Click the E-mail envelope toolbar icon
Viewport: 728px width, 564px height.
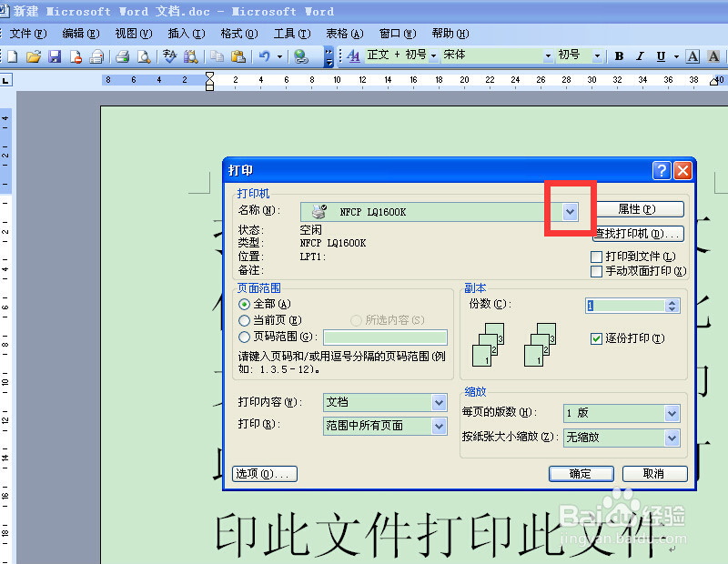pyautogui.click(x=97, y=56)
